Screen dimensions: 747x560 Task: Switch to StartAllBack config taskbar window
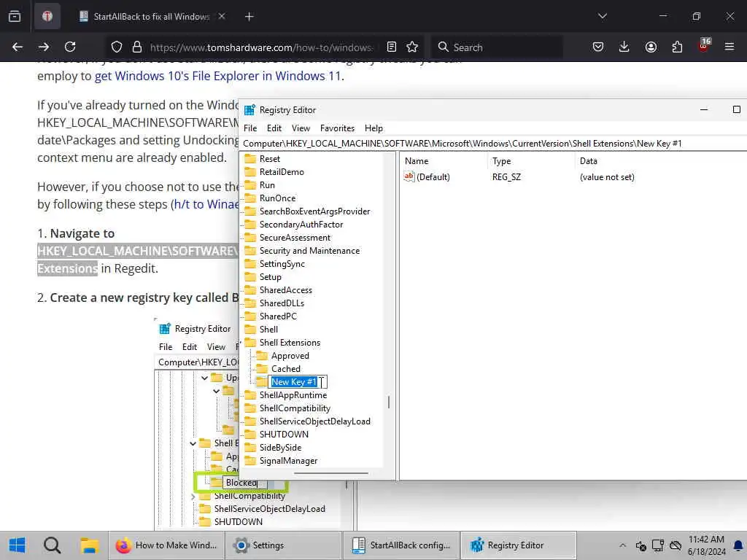[400, 545]
